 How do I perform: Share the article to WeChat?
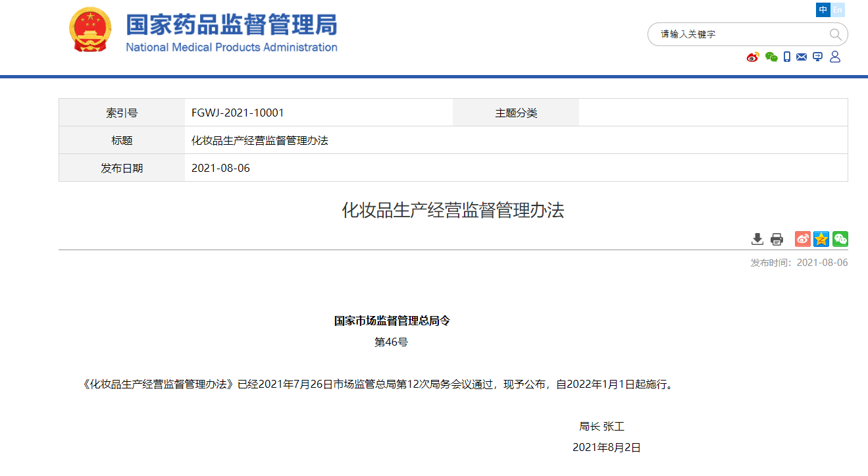840,239
